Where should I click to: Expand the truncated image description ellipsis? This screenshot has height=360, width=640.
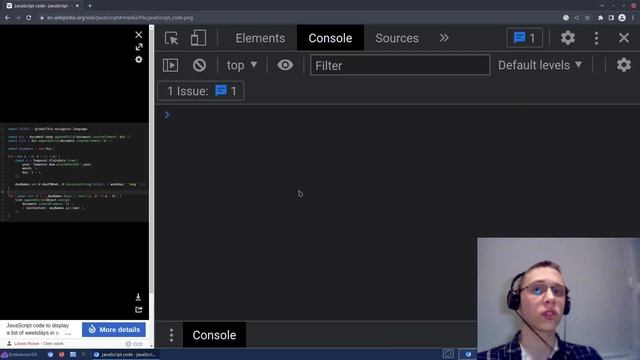[68, 333]
